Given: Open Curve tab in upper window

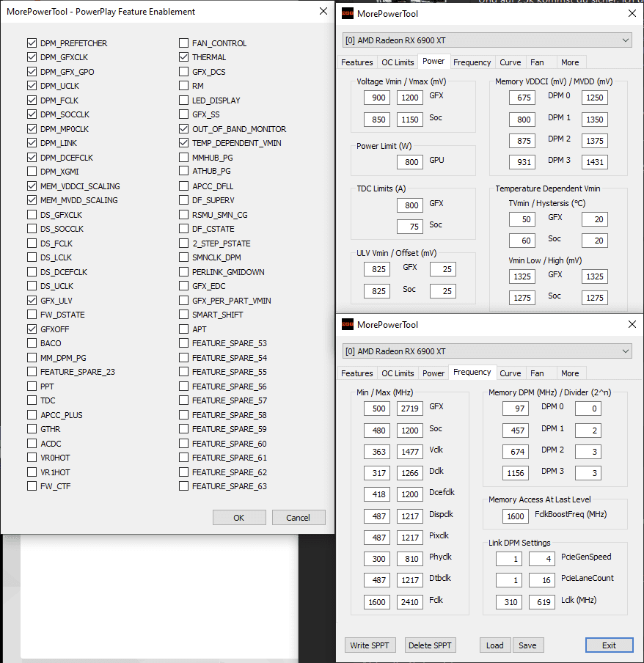Looking at the screenshot, I should [x=510, y=62].
